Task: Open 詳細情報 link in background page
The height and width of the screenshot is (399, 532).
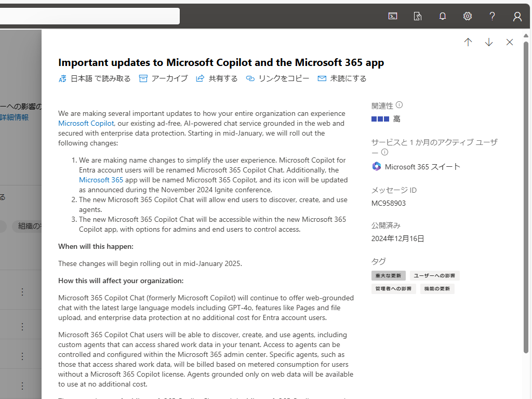Action: 14,117
